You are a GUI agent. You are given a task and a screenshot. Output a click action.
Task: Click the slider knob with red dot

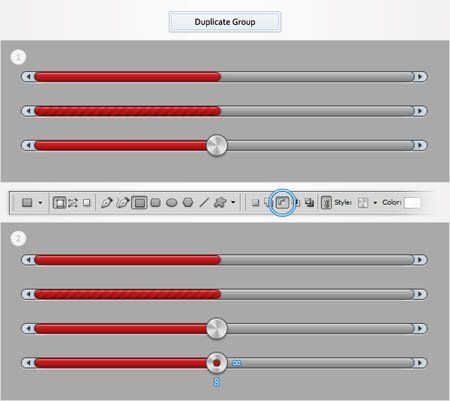pos(217,363)
